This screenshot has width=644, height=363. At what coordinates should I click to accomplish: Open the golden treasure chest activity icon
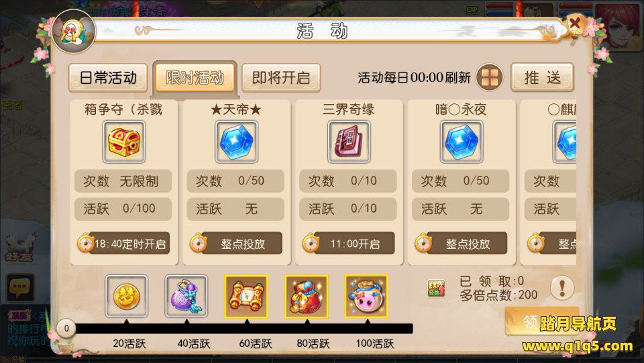click(124, 142)
